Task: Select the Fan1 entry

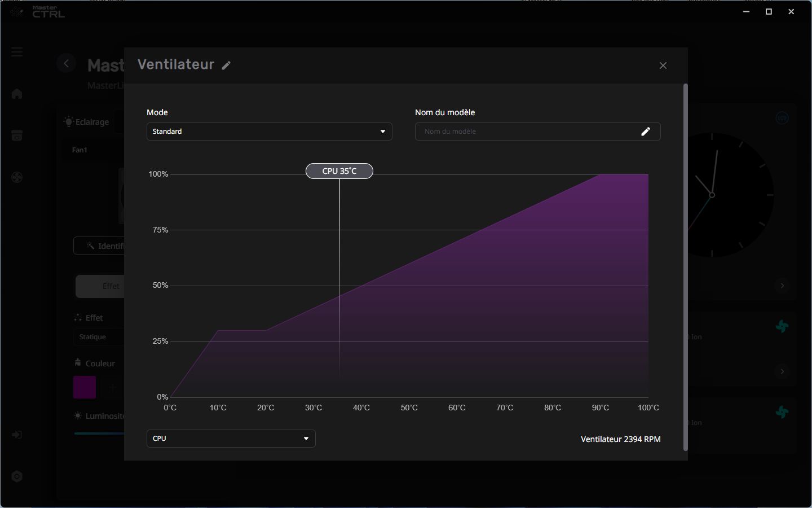Action: (x=80, y=150)
